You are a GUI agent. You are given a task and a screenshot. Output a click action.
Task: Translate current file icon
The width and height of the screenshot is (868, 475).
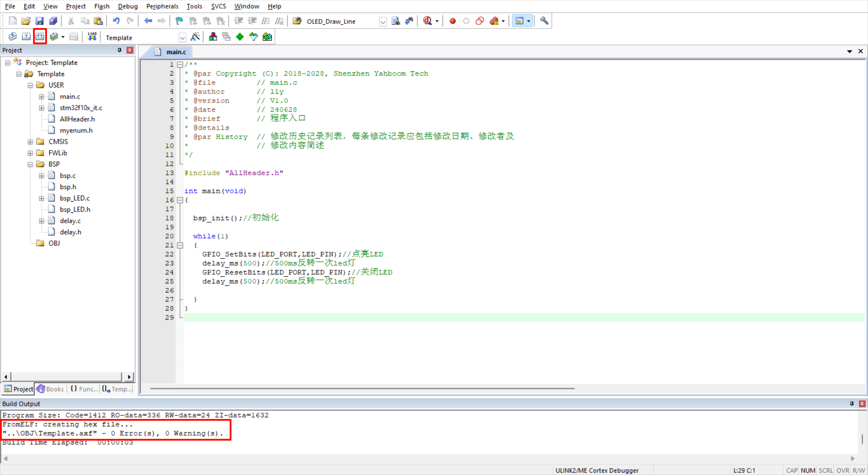pyautogui.click(x=13, y=37)
